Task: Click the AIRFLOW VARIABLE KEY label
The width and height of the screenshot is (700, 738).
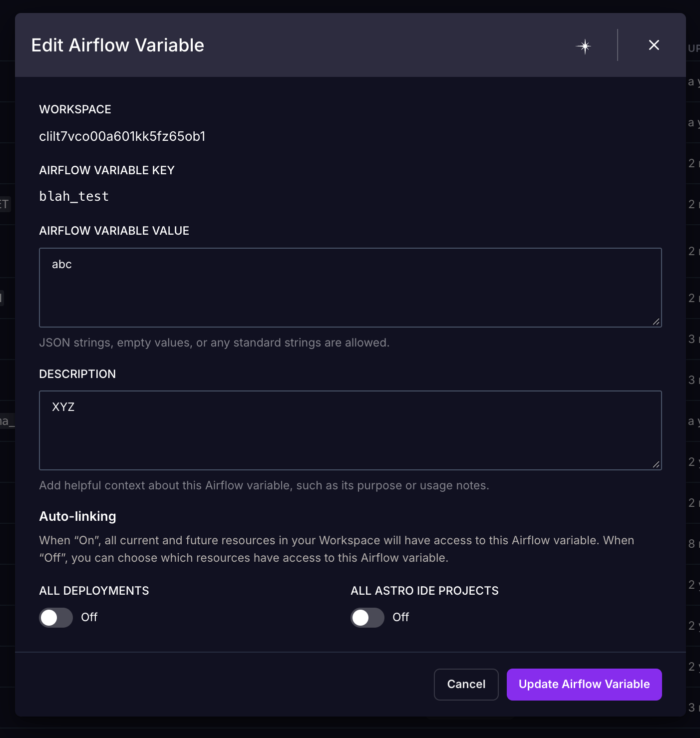Action: (107, 170)
